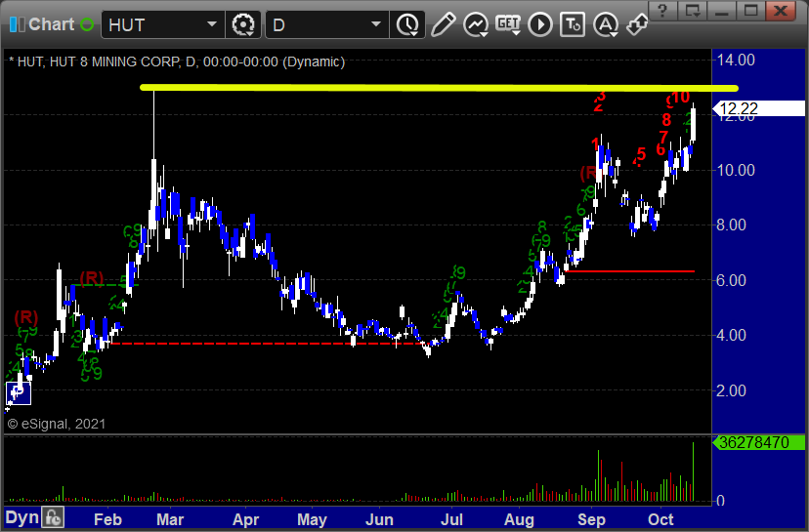Viewport: 809px width, 532px height.
Task: Click the Dyn scaling label
Action: (x=21, y=517)
